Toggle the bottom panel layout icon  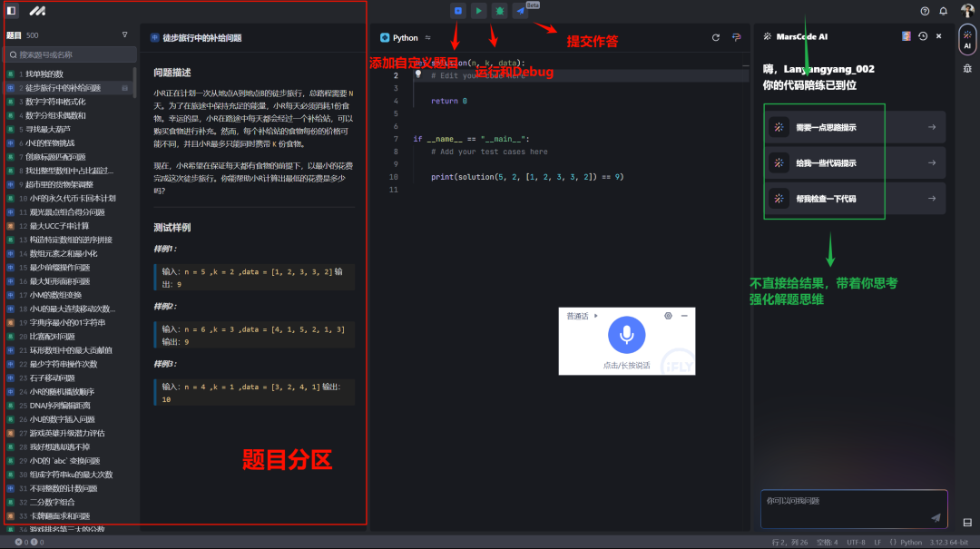pos(967,523)
